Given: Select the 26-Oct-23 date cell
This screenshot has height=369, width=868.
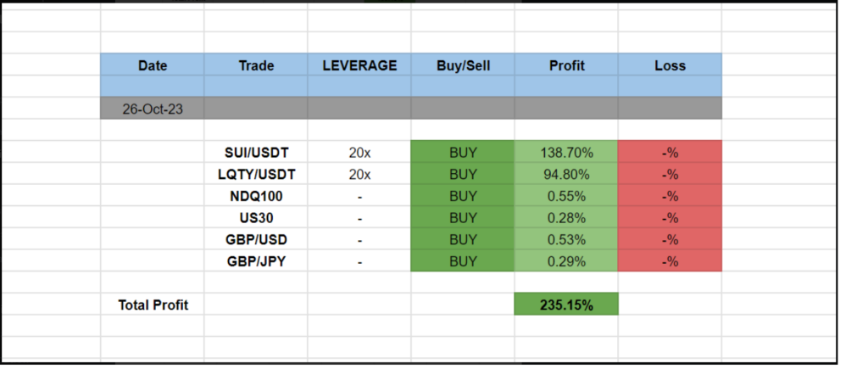Looking at the screenshot, I should click(153, 109).
